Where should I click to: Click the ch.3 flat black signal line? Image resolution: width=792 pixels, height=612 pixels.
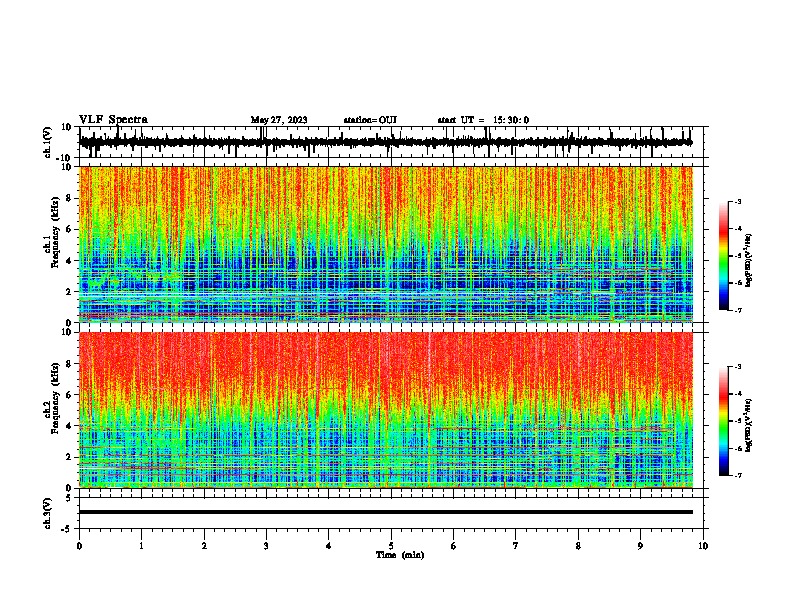click(x=385, y=512)
